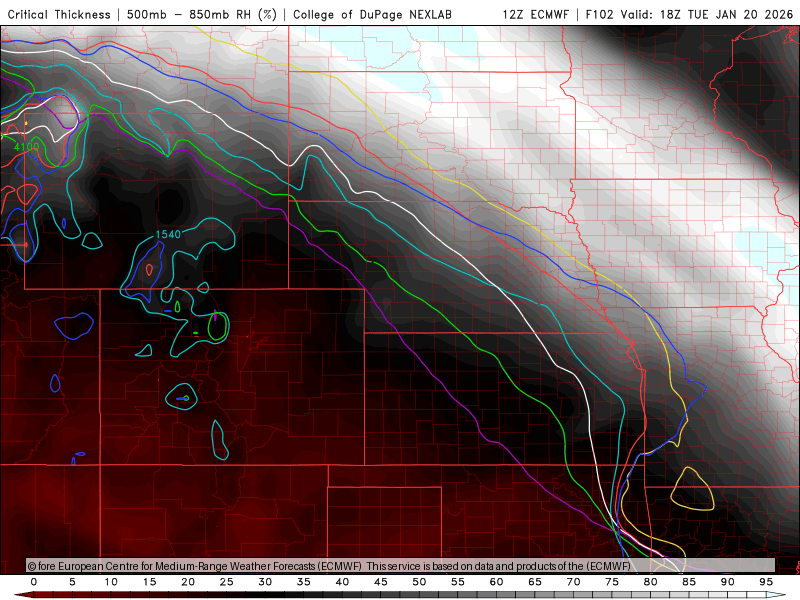800x600 pixels.
Task: Click the green "4100" contour label
Action: (26, 147)
